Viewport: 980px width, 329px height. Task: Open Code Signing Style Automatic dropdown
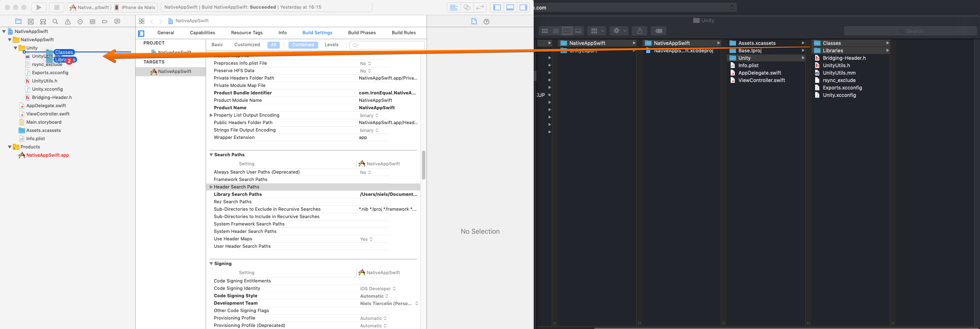[374, 296]
